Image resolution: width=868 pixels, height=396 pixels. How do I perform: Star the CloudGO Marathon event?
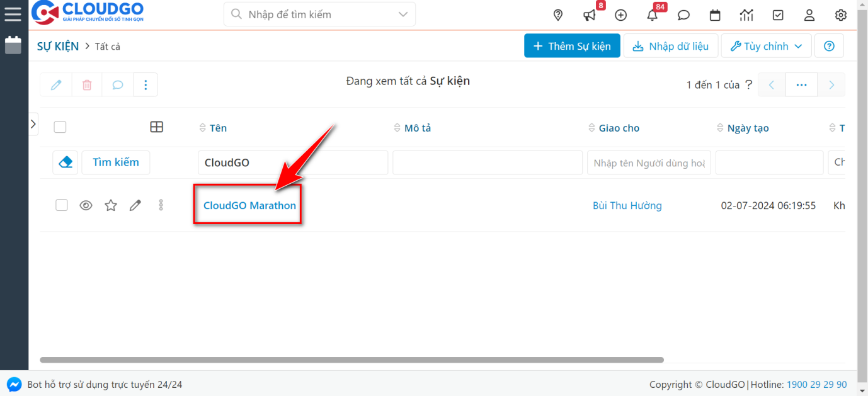pyautogui.click(x=111, y=205)
